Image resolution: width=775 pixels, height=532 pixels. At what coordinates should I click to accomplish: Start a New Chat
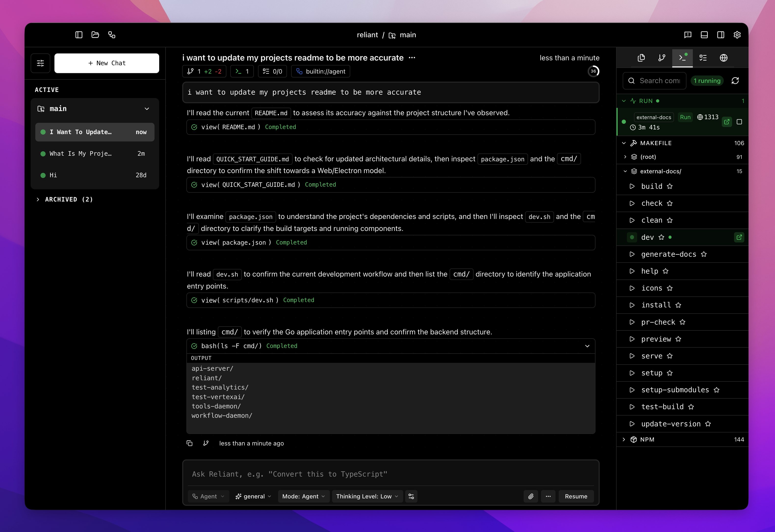coord(107,63)
